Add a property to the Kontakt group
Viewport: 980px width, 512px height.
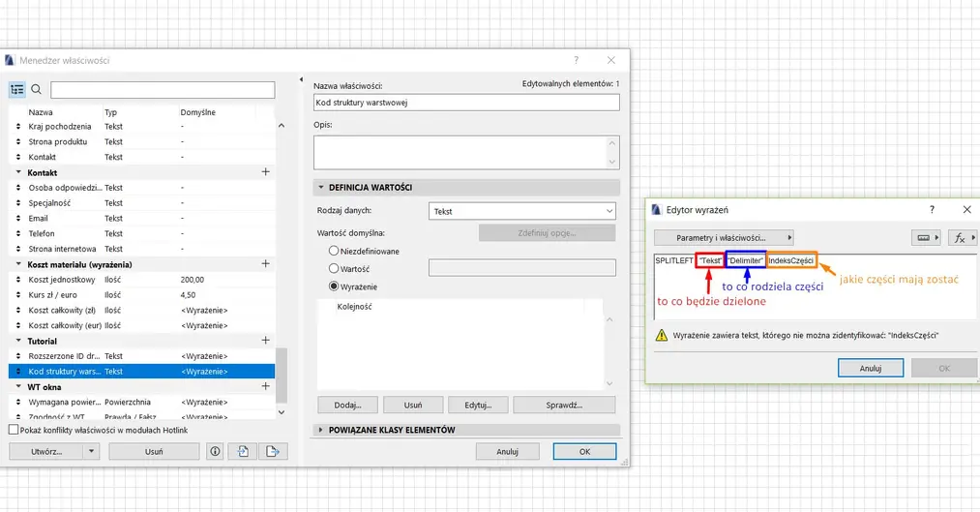click(266, 172)
